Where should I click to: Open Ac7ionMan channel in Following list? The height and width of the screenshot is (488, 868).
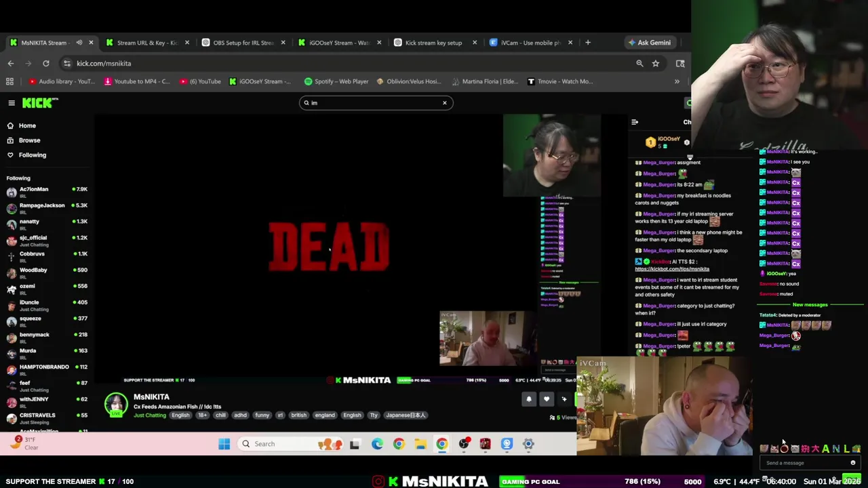[x=46, y=192]
